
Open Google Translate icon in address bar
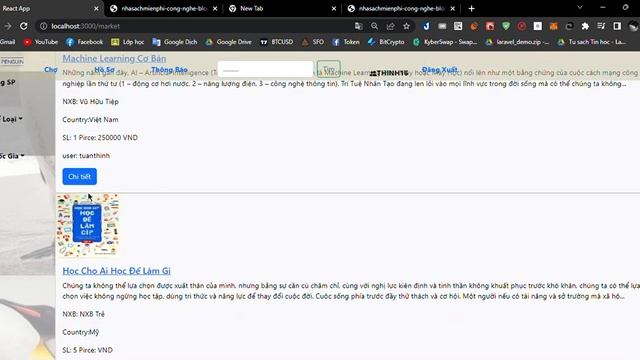[358, 26]
